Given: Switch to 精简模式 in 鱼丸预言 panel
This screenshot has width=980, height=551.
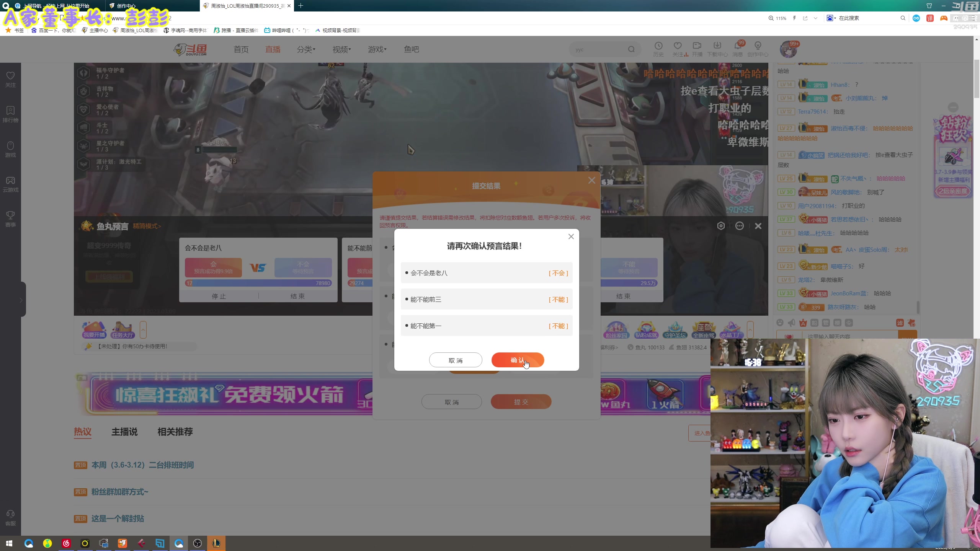Looking at the screenshot, I should [x=147, y=226].
